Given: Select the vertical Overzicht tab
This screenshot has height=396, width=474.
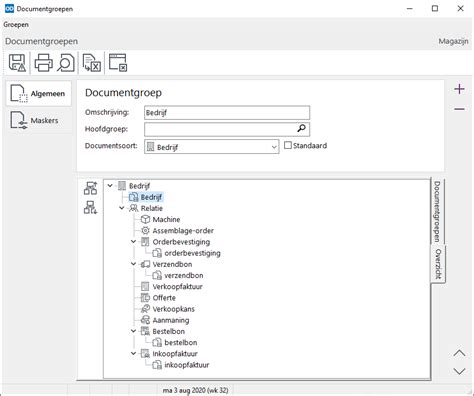Looking at the screenshot, I should 438,264.
